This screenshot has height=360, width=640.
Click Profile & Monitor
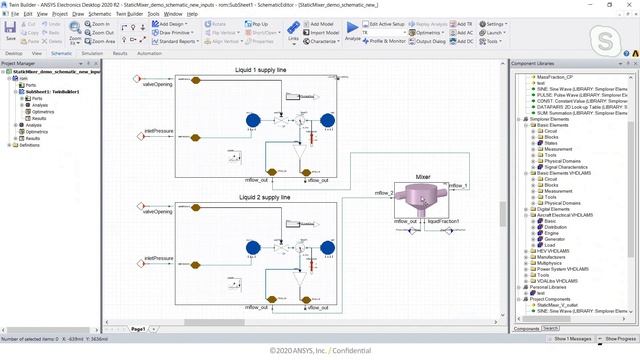(x=384, y=41)
